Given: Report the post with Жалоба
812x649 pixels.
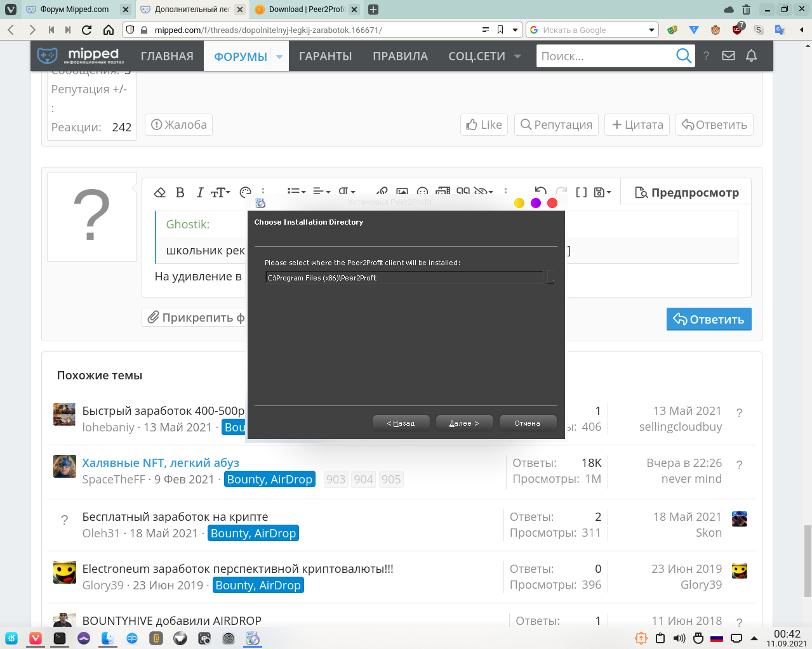Looking at the screenshot, I should pyautogui.click(x=178, y=124).
